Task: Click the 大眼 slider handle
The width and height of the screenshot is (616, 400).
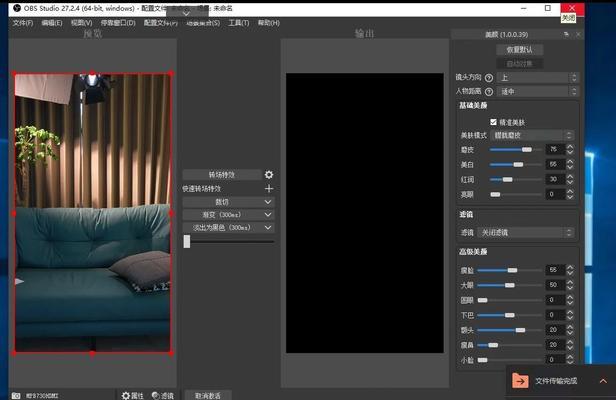Action: [x=510, y=285]
